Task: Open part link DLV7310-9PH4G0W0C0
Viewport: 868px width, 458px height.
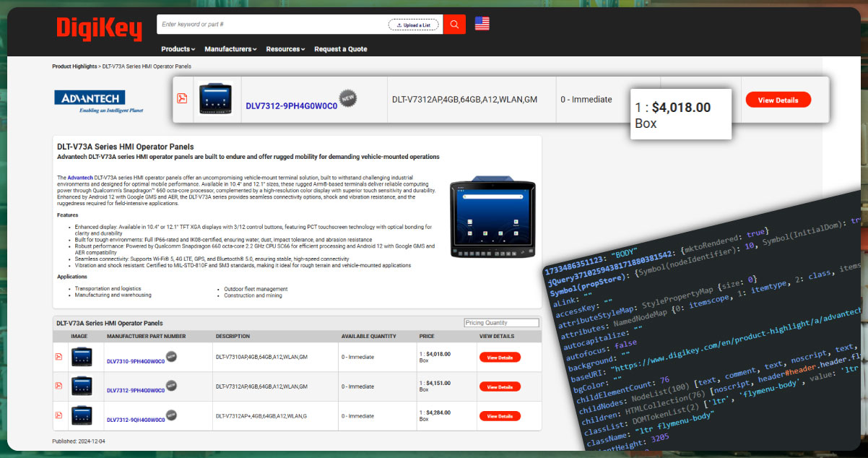Action: [x=136, y=361]
